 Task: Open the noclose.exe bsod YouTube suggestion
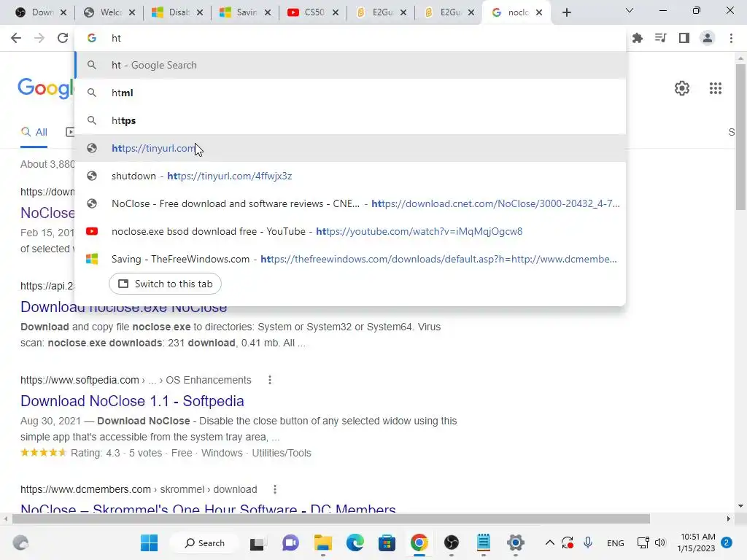pyautogui.click(x=350, y=231)
